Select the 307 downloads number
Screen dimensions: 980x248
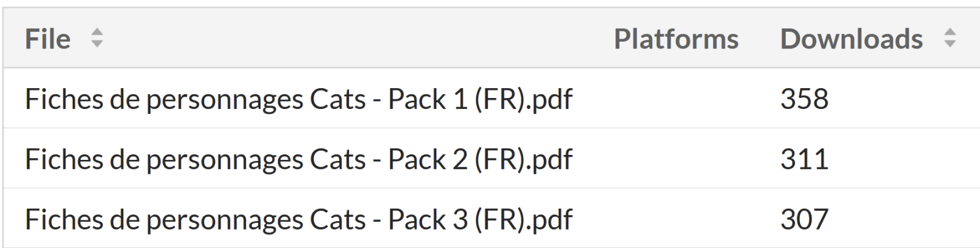(804, 219)
